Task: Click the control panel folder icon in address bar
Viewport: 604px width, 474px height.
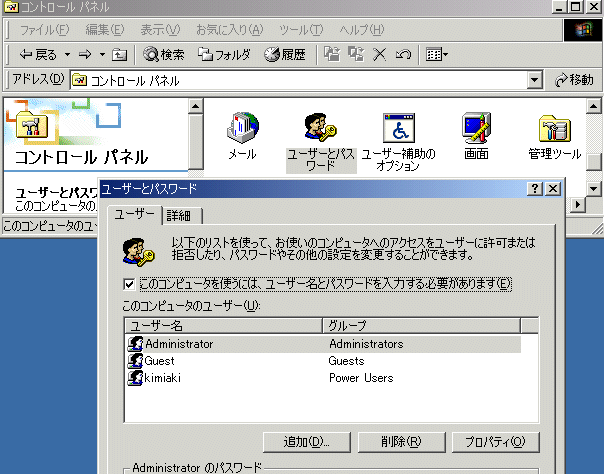Action: pyautogui.click(x=80, y=80)
